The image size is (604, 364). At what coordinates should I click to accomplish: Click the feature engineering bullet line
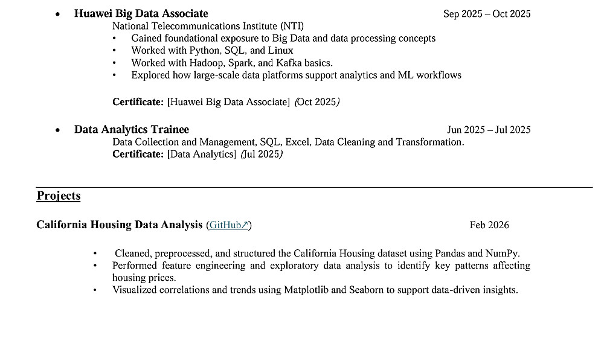click(321, 266)
